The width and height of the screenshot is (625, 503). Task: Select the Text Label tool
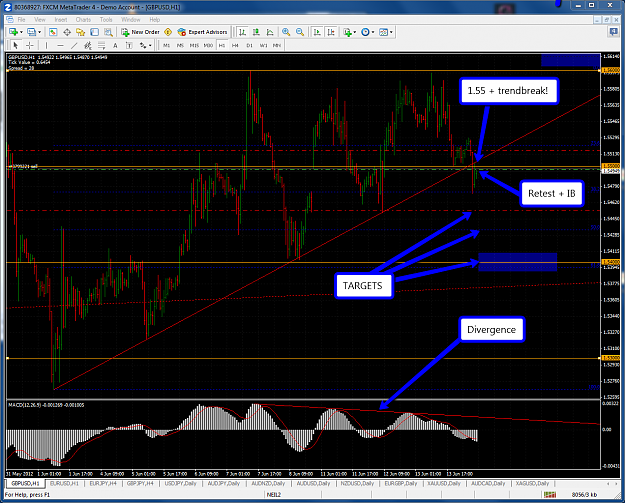[x=129, y=45]
